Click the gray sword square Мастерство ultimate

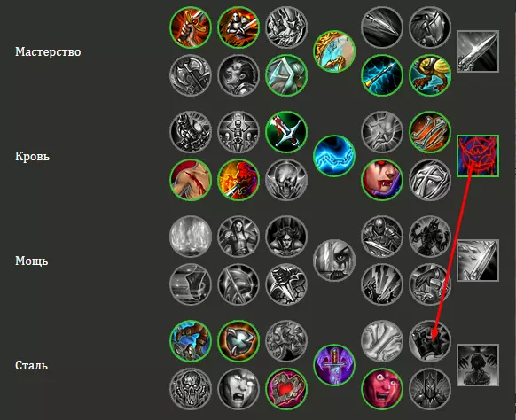click(x=478, y=51)
